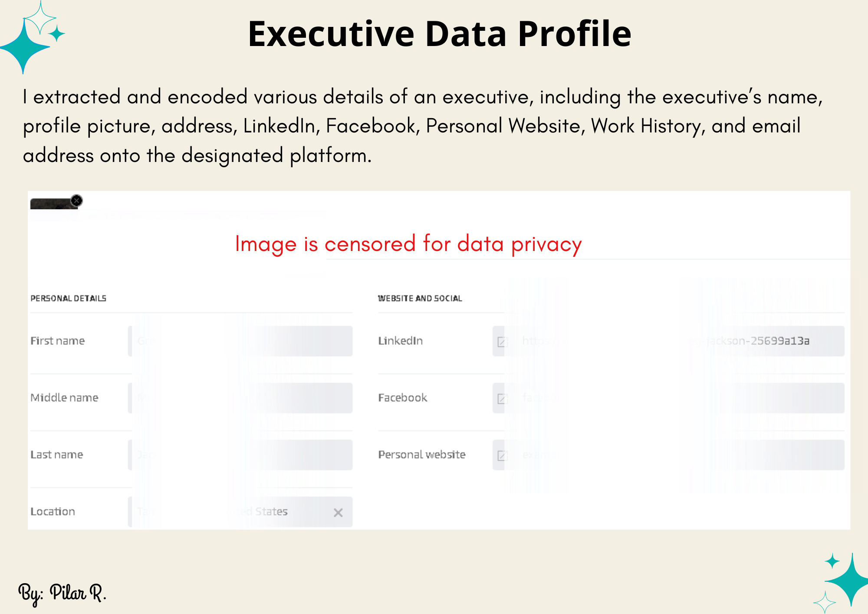Image resolution: width=868 pixels, height=614 pixels.
Task: Click the Executive Data Profile title
Action: 439,34
